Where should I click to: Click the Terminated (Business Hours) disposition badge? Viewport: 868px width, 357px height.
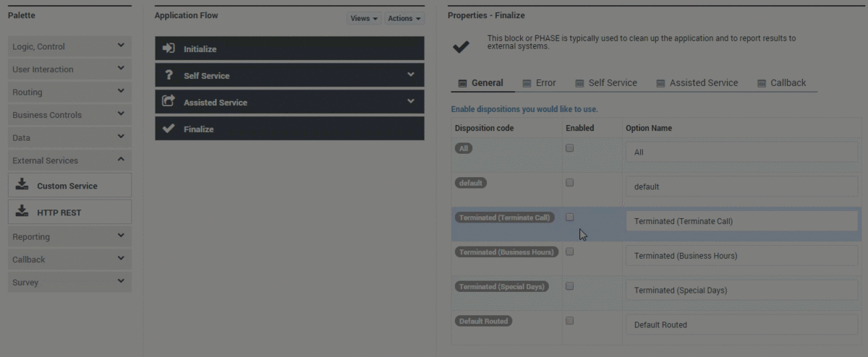click(x=506, y=252)
